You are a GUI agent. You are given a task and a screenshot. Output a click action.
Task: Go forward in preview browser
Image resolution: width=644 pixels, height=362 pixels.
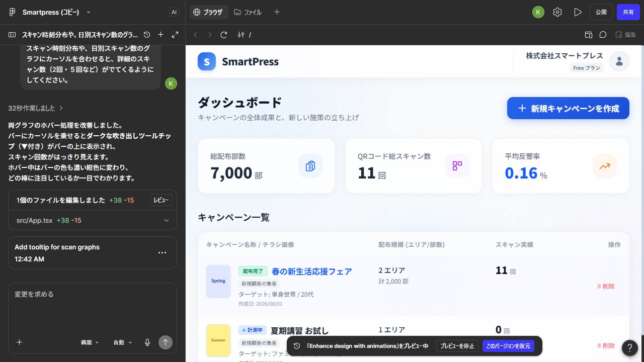(210, 35)
